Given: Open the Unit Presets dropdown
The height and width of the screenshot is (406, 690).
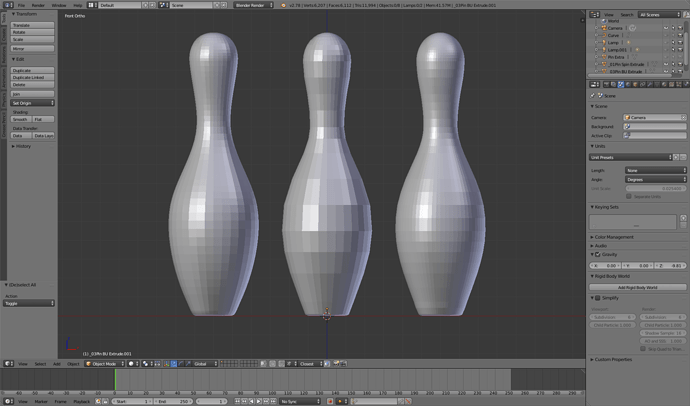Looking at the screenshot, I should point(631,157).
